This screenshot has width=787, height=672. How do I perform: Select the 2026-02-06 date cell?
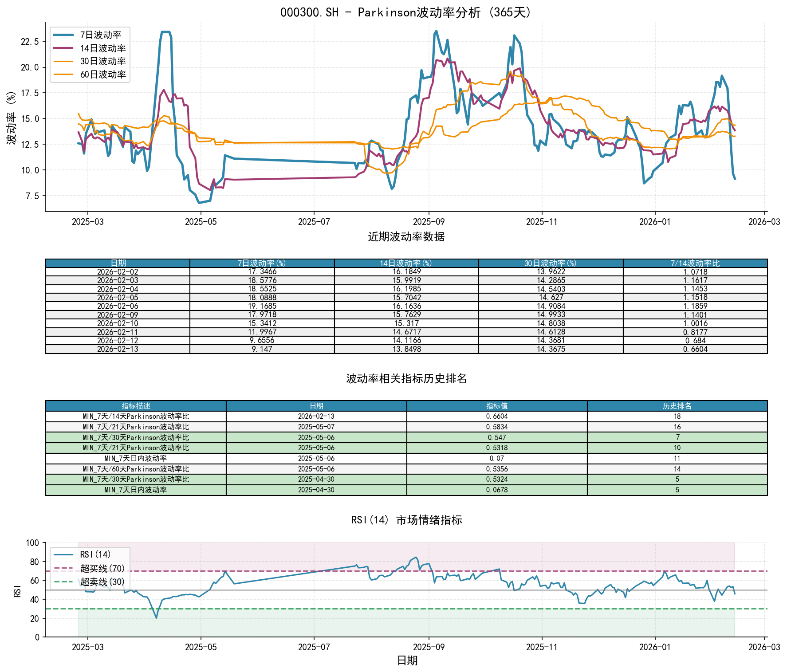(x=118, y=306)
